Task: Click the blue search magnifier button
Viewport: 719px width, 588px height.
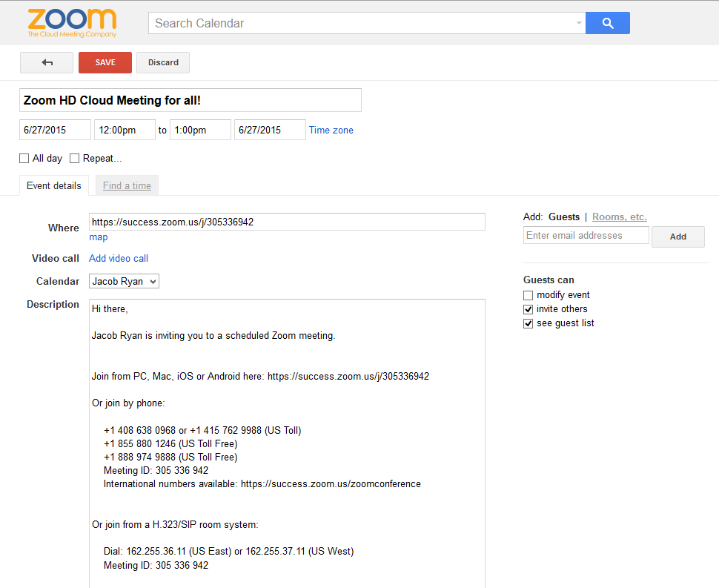Action: pos(607,23)
